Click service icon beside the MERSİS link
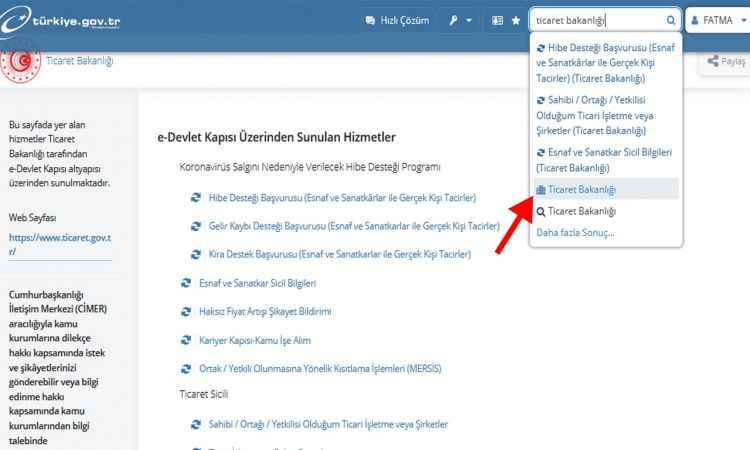Viewport: 750px width, 450px height. pyautogui.click(x=186, y=368)
